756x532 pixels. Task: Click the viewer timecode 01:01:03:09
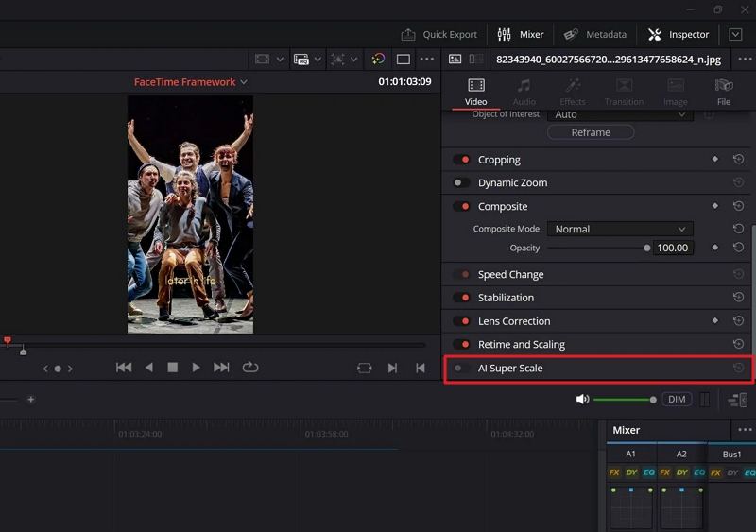[404, 82]
